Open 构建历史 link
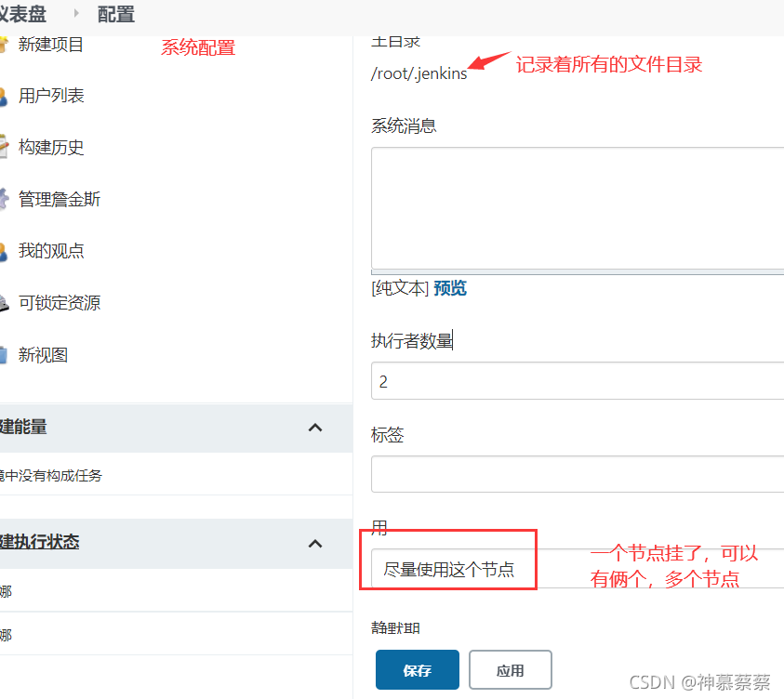784x699 pixels. 51,148
